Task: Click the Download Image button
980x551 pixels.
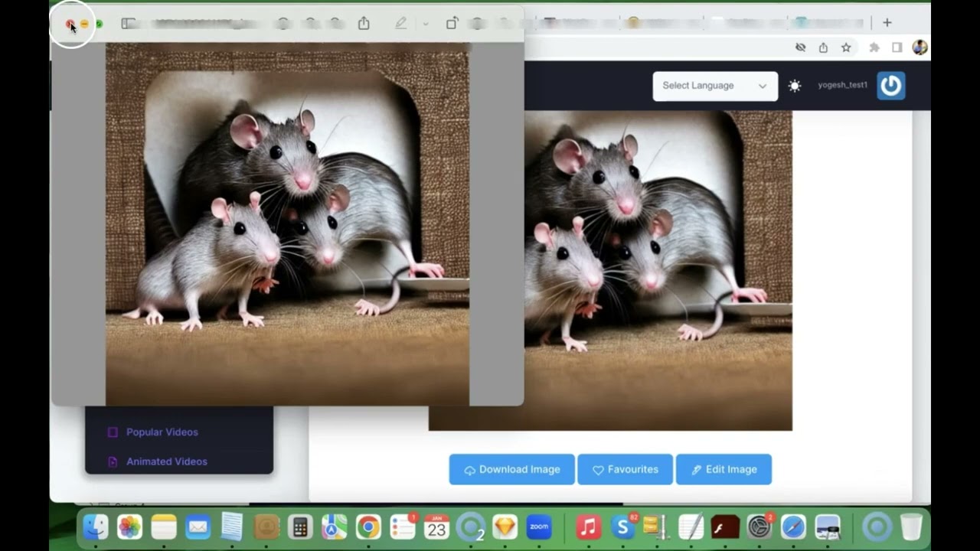Action: coord(511,469)
